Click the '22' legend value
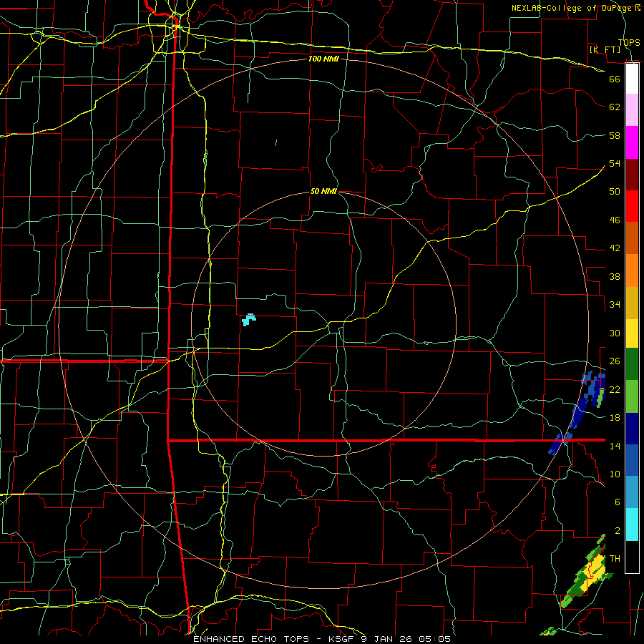Screen dimensions: 644x644 (x=615, y=389)
